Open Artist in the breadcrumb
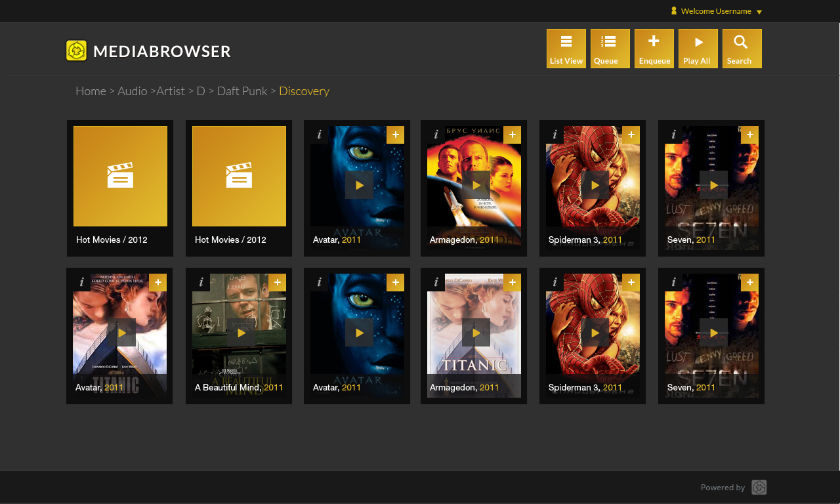840x504 pixels. click(171, 91)
